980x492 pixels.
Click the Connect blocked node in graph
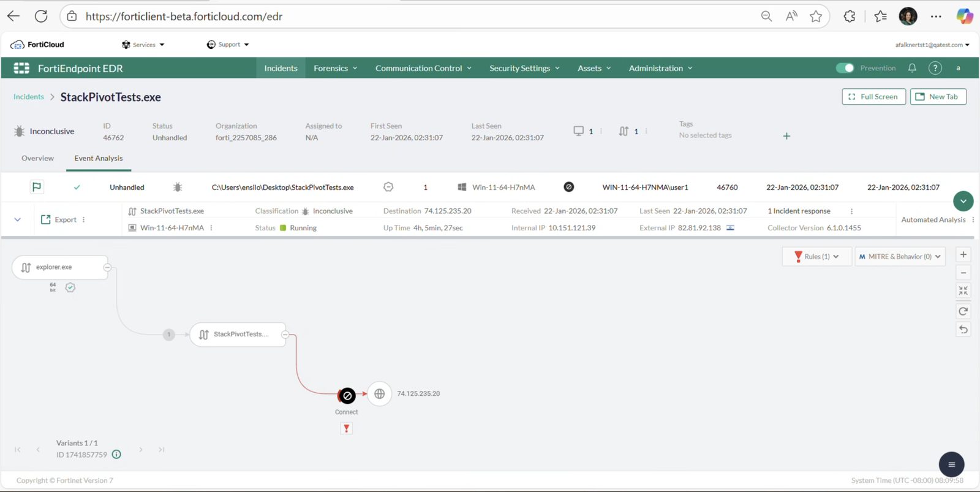pos(347,396)
